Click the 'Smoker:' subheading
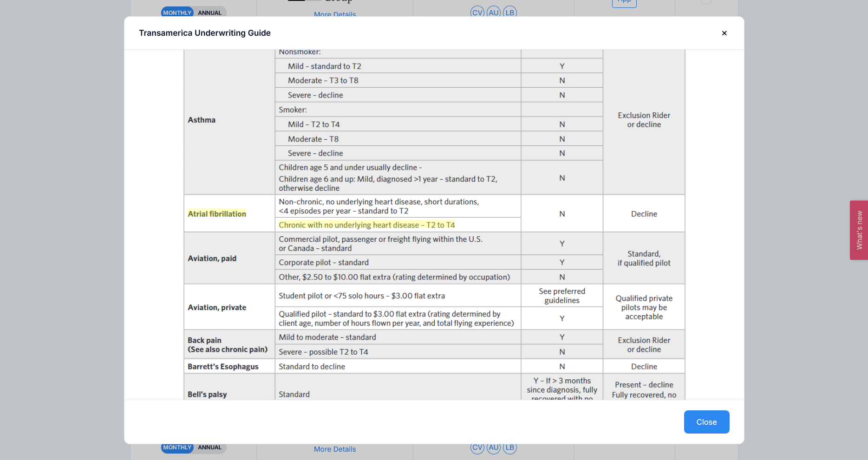The width and height of the screenshot is (868, 460). (293, 110)
